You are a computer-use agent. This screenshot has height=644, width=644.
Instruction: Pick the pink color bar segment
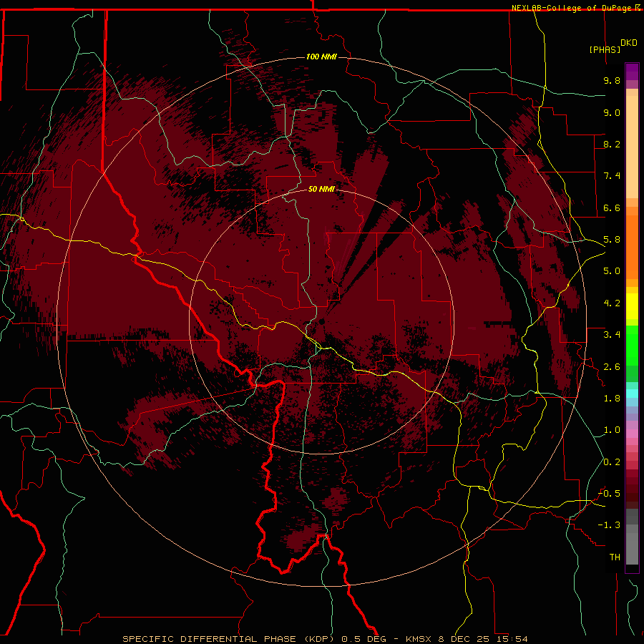pos(632,434)
